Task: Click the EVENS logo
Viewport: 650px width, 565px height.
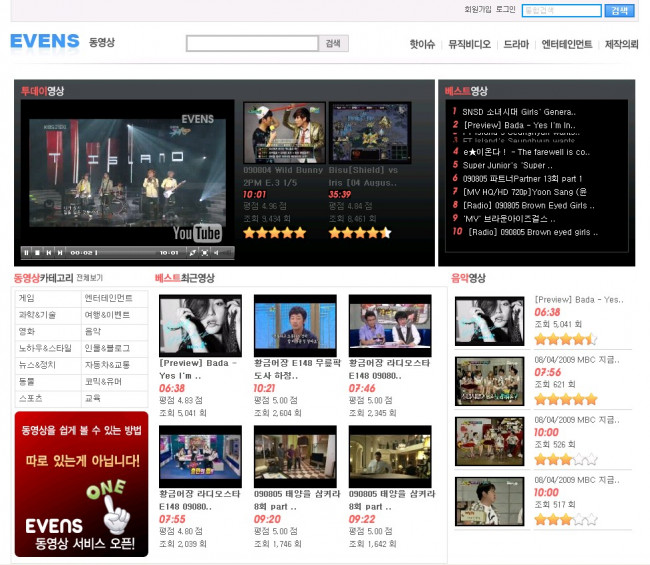Action: coord(45,41)
